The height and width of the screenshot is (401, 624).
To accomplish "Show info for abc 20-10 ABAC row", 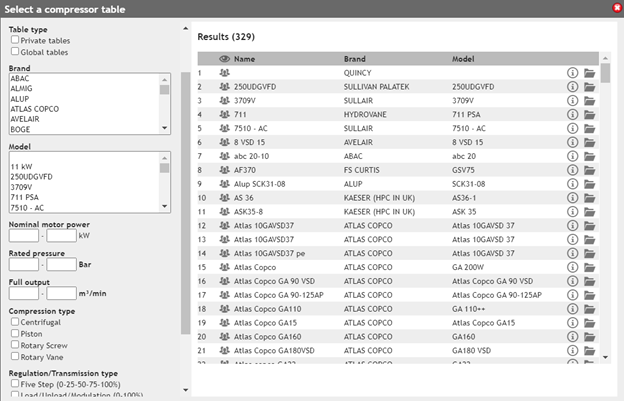I will pos(572,156).
